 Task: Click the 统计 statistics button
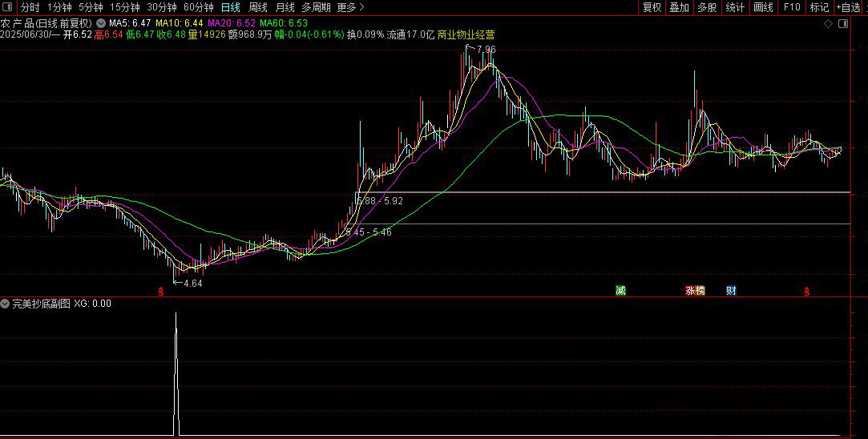(x=735, y=7)
